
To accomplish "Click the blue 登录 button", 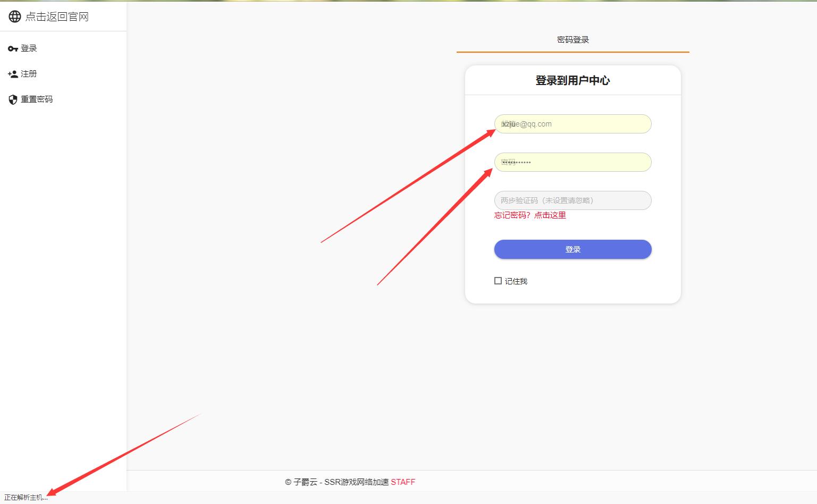I will pyautogui.click(x=573, y=249).
